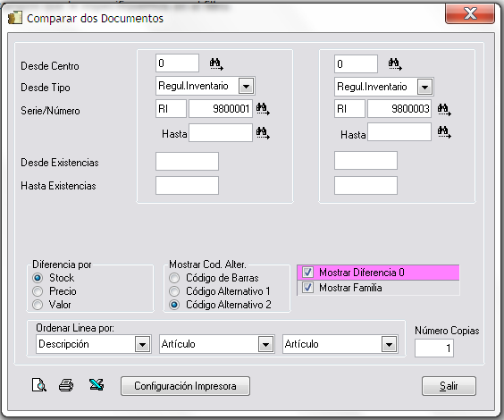Look up document number 9800003 with binoculars

point(444,109)
